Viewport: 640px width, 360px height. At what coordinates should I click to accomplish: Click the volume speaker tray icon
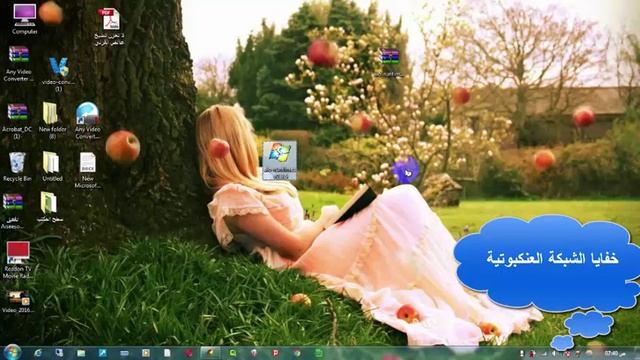[554, 353]
